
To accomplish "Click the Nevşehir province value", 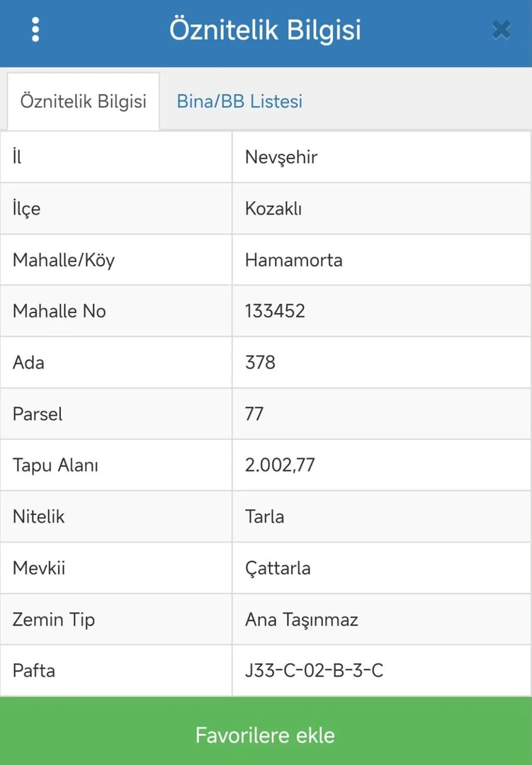I will coord(281,157).
